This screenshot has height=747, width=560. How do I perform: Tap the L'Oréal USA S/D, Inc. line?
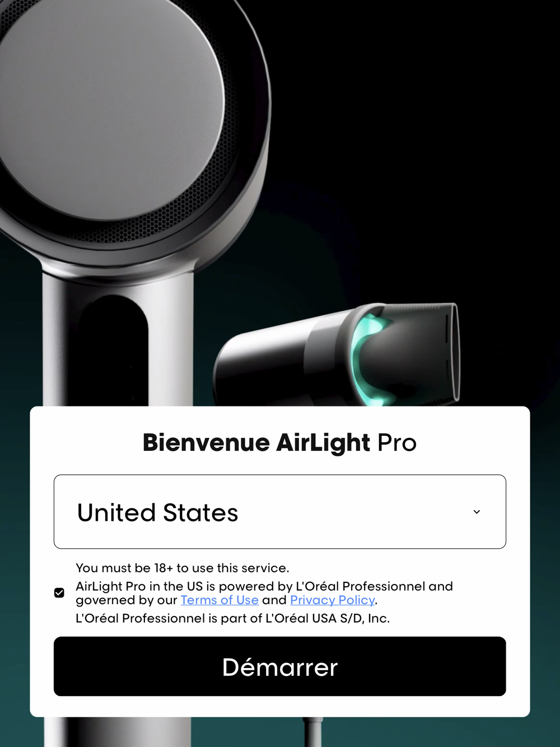click(233, 618)
